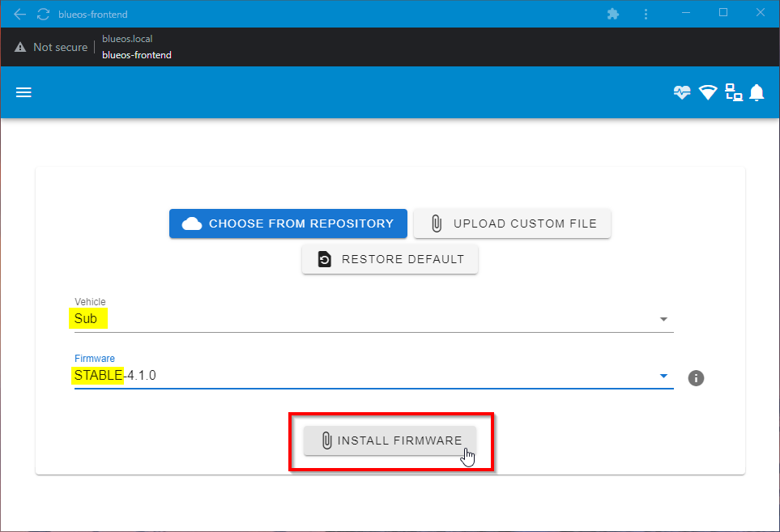Open the browser three-dot menu
This screenshot has width=780, height=532.
tap(646, 14)
